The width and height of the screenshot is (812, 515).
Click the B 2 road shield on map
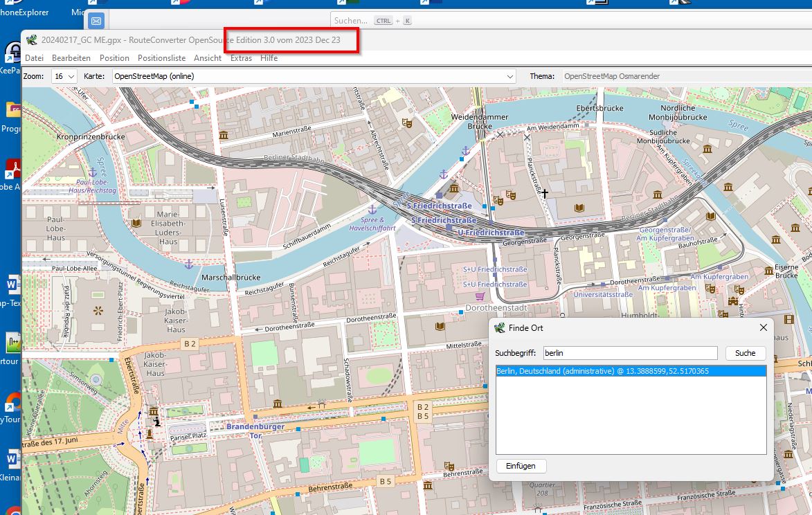point(189,343)
